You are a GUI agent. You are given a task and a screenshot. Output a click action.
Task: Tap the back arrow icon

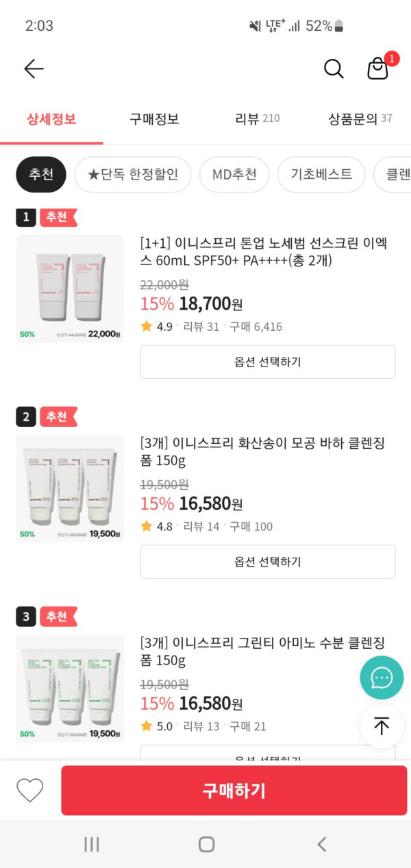(34, 69)
